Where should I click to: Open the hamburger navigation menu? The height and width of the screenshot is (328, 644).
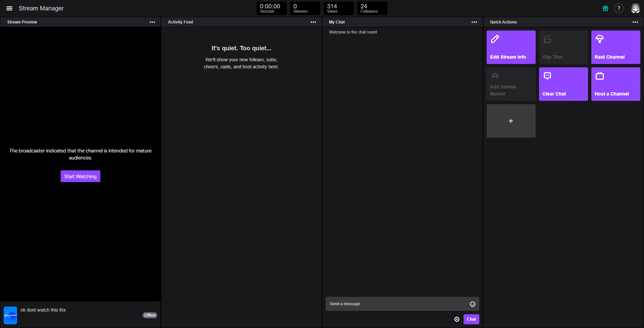click(x=9, y=8)
